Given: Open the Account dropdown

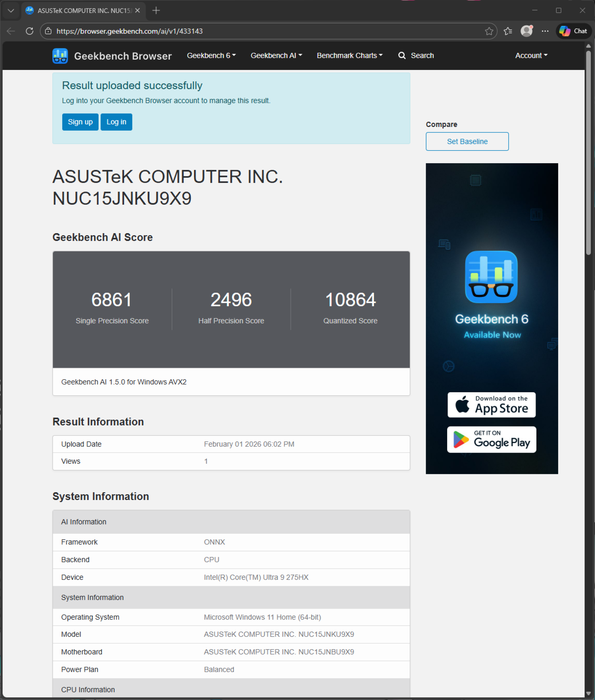Looking at the screenshot, I should coord(531,56).
